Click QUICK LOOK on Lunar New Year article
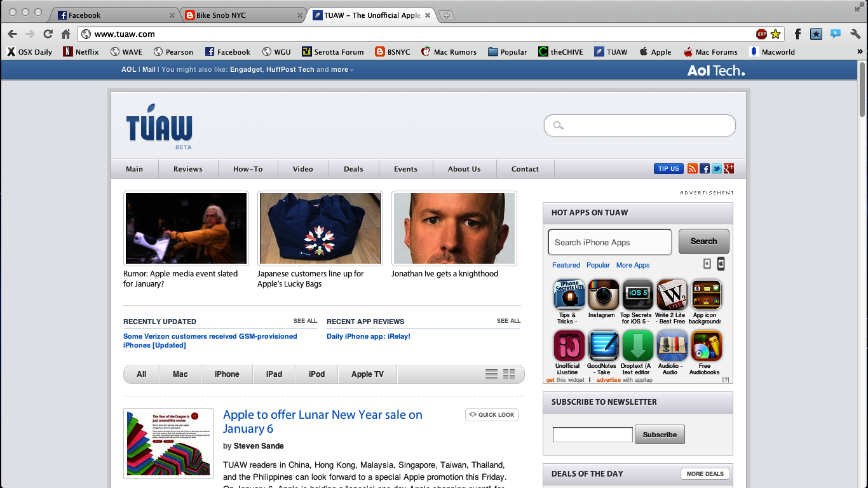This screenshot has width=868, height=488. 492,414
